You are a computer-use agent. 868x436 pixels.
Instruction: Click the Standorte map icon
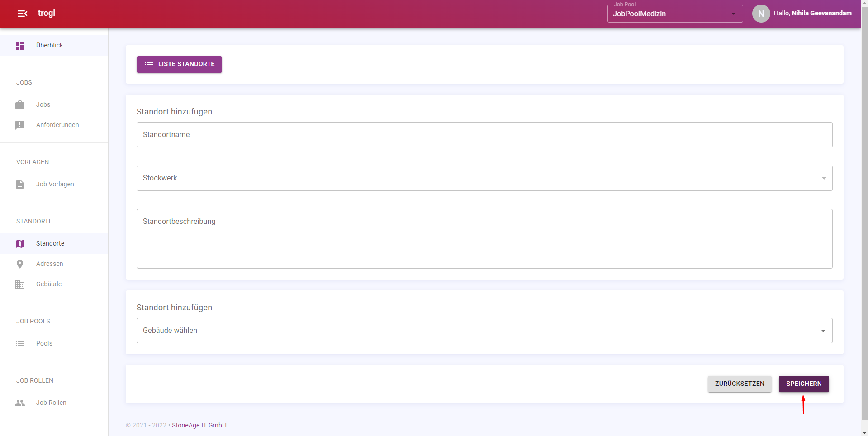click(x=20, y=244)
